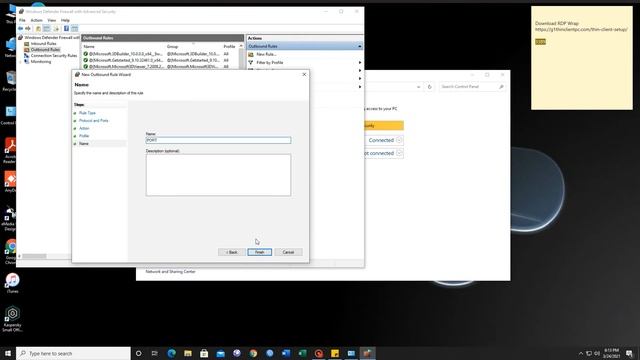Click the Cancel button in wizard
The height and width of the screenshot is (360, 640).
tap(288, 252)
